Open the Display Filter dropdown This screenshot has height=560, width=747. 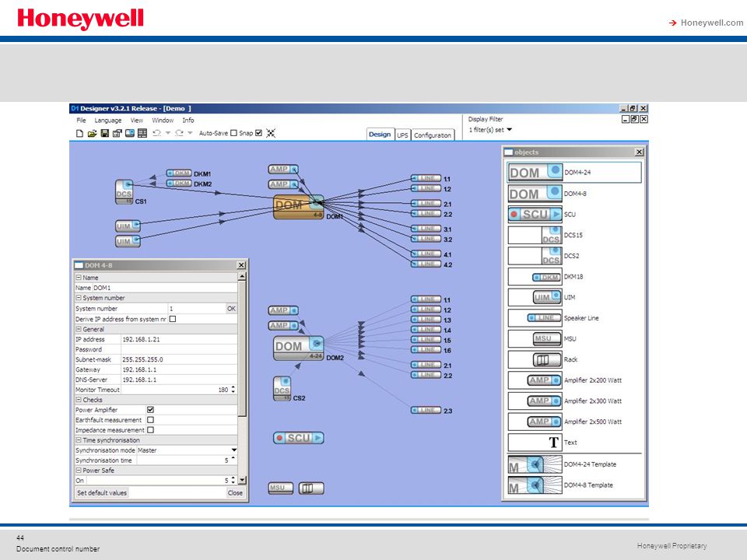pos(509,130)
